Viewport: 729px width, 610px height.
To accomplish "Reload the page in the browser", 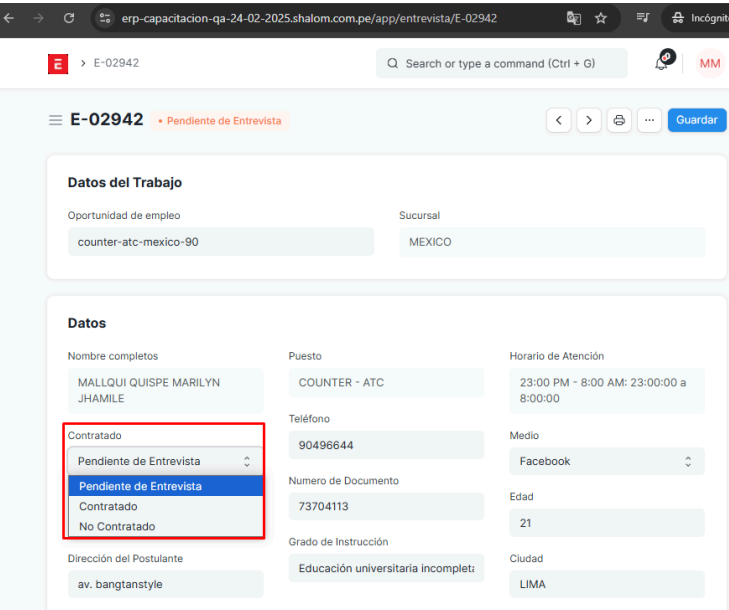I will pyautogui.click(x=68, y=18).
